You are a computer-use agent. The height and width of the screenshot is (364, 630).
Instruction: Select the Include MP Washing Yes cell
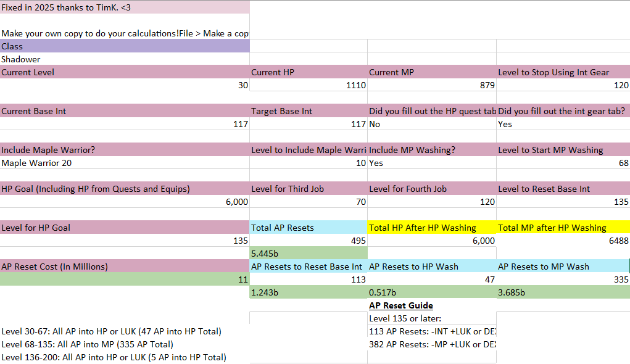pos(431,163)
